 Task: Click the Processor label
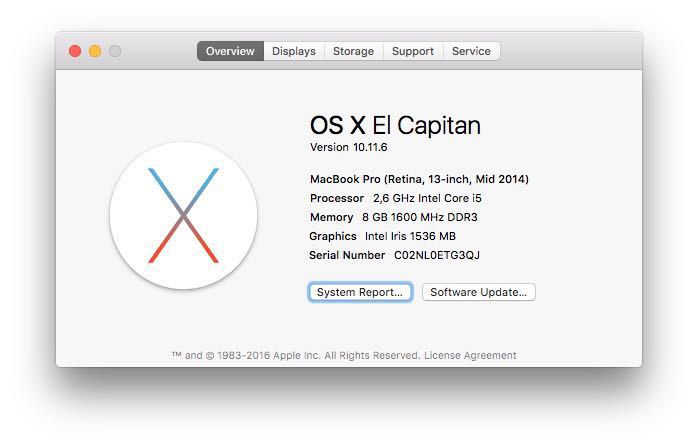[337, 198]
